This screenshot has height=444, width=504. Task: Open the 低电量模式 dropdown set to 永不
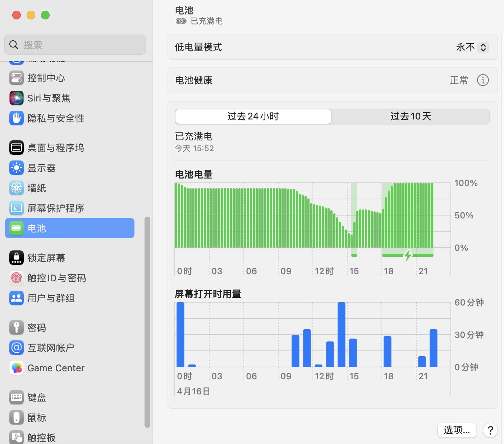pos(471,47)
